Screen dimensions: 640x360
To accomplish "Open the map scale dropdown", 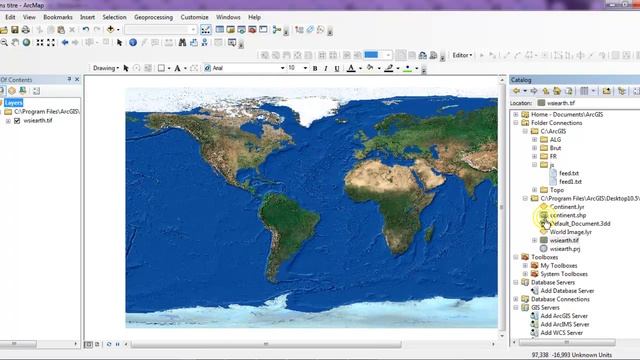I will click(193, 30).
